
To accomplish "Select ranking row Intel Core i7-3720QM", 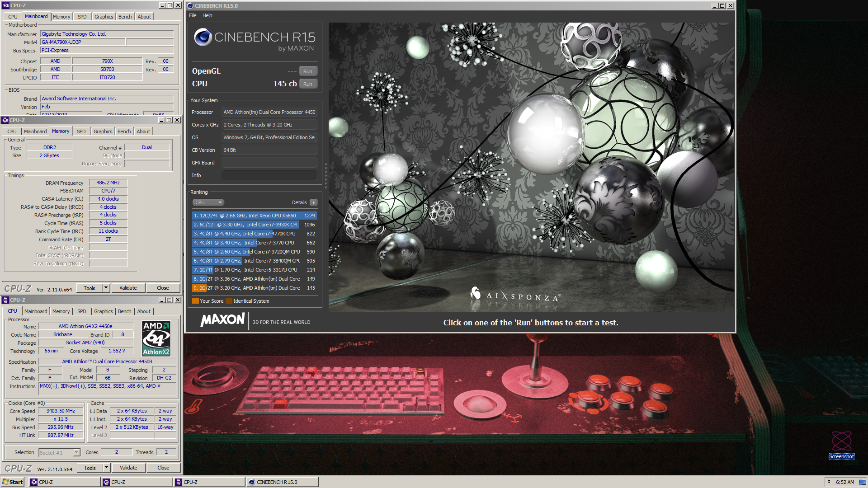I will [x=255, y=252].
